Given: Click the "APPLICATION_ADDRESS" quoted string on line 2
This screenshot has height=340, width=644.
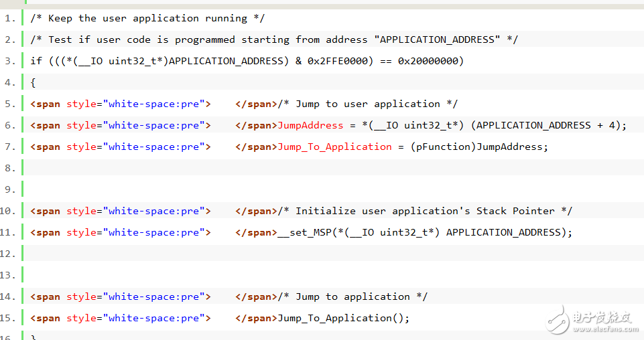Looking at the screenshot, I should (x=438, y=39).
